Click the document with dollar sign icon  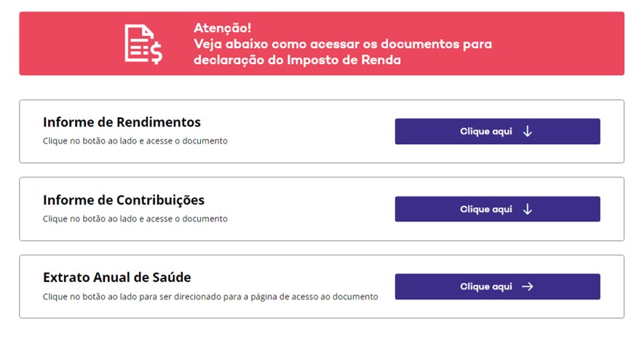pyautogui.click(x=143, y=44)
